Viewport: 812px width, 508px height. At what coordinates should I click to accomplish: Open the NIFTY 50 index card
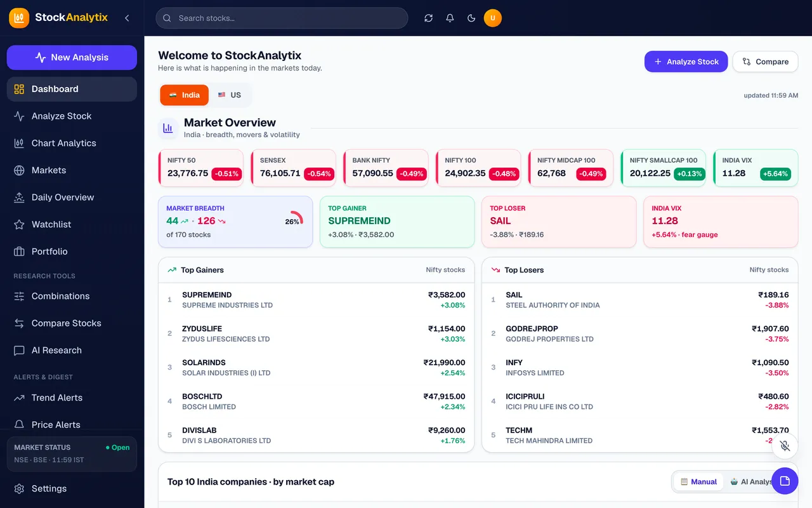point(200,168)
